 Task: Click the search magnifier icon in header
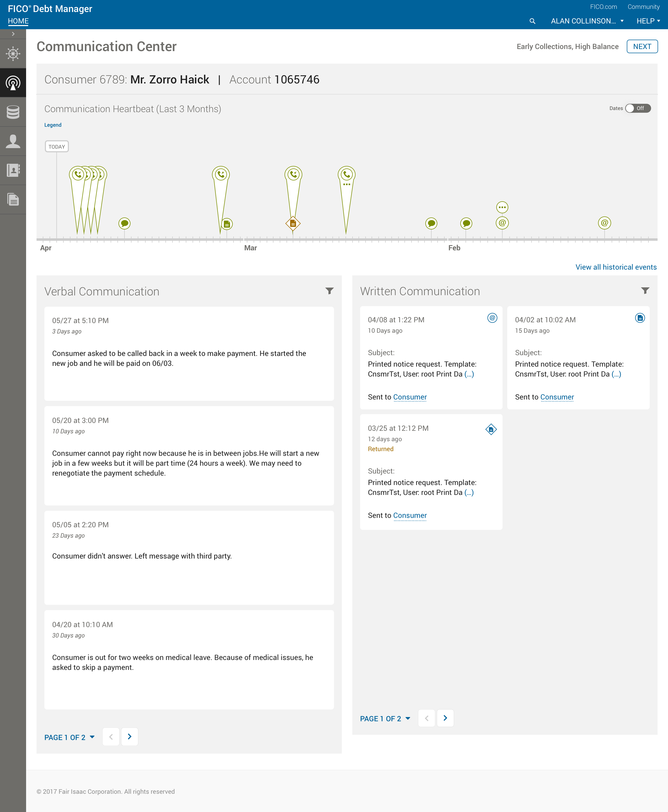click(532, 21)
